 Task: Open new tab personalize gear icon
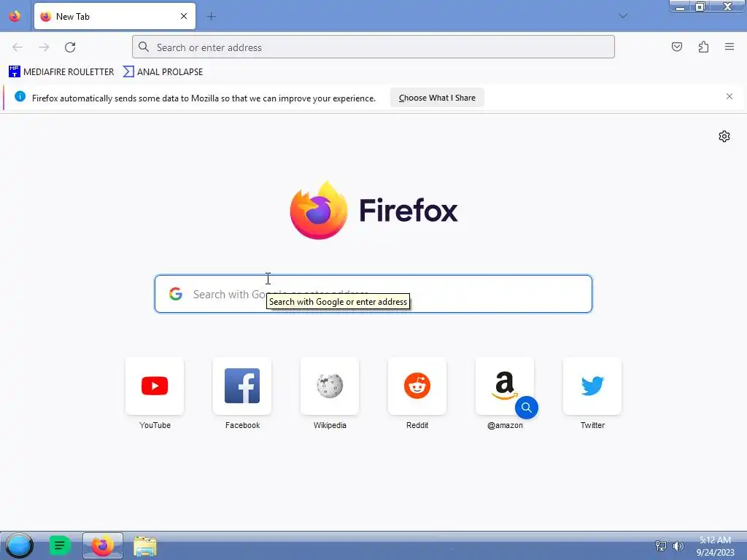724,136
